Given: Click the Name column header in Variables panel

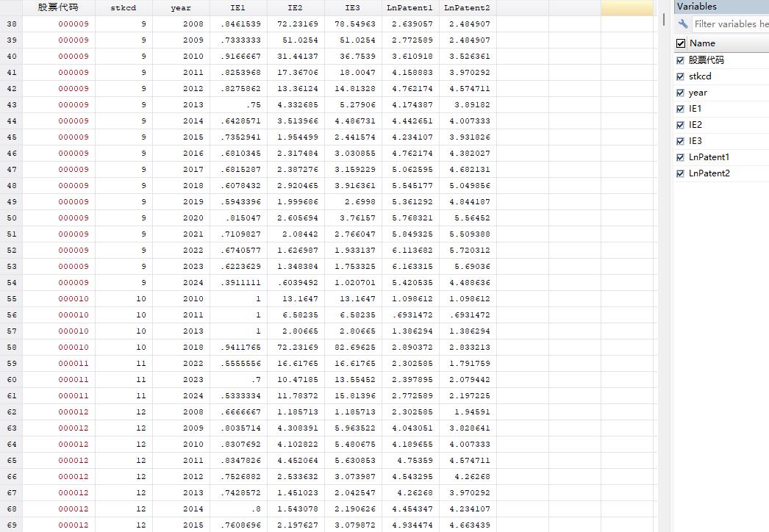Looking at the screenshot, I should 702,43.
